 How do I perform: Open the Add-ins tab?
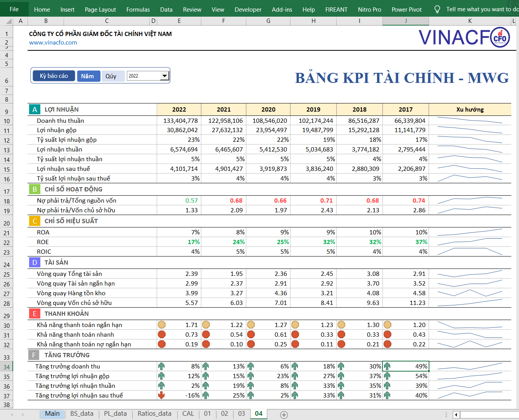[282, 9]
